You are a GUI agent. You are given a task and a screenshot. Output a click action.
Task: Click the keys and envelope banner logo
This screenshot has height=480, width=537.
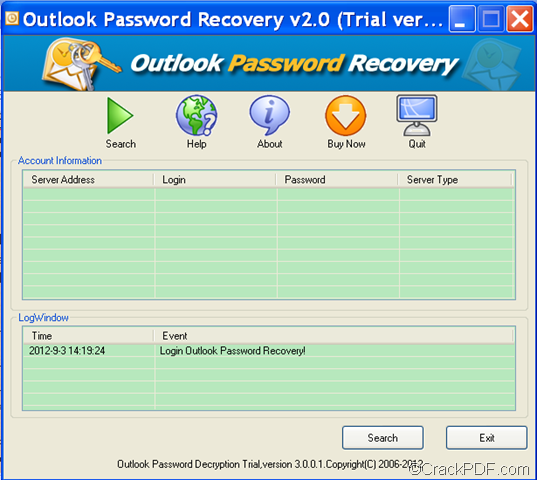coord(81,64)
